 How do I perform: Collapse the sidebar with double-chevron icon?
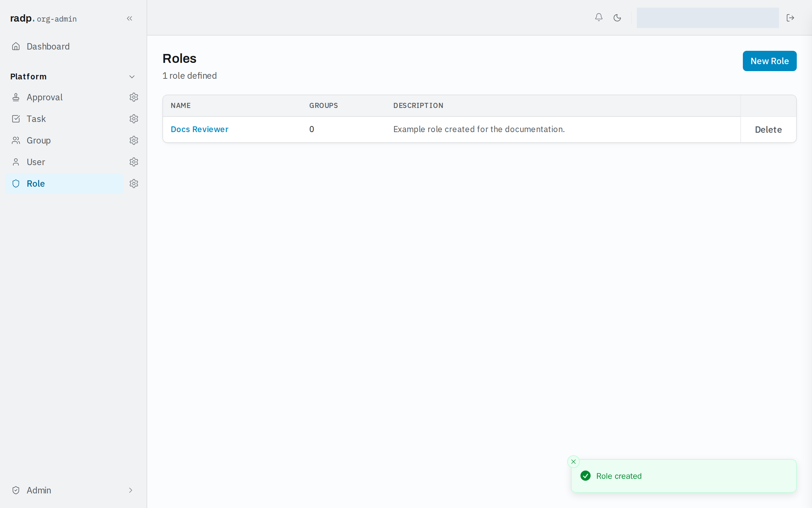(x=129, y=18)
